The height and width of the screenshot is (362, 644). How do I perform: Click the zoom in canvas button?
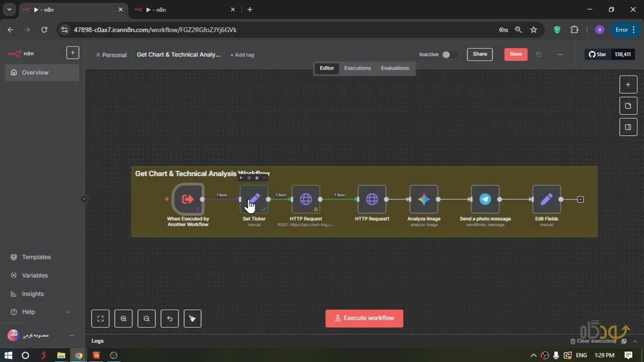tap(123, 318)
